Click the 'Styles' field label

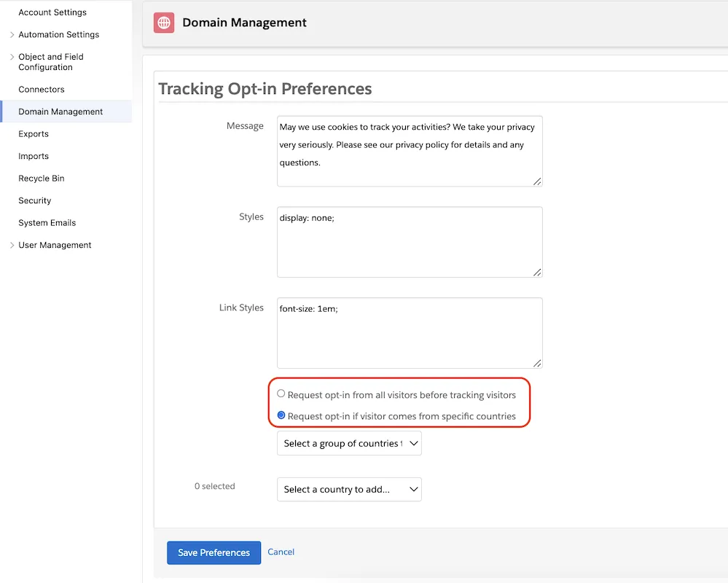tap(251, 217)
